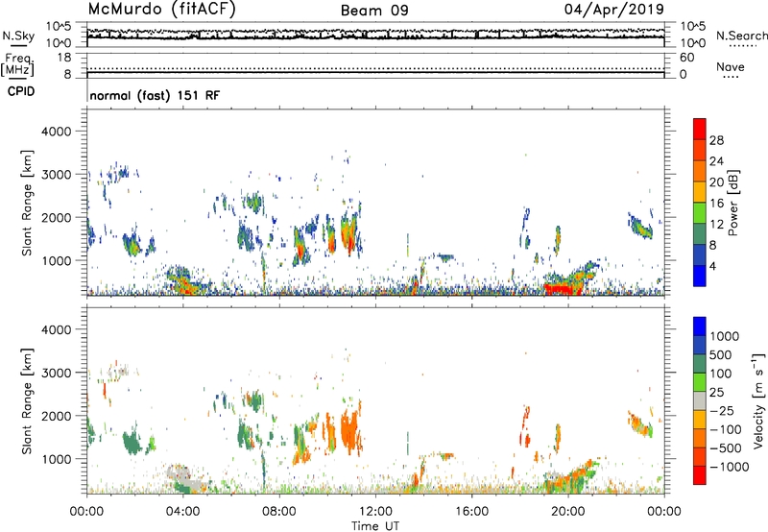Image resolution: width=768 pixels, height=532 pixels.
Task: Click the red strong echo near 20:00 in power panel
Action: 563,289
